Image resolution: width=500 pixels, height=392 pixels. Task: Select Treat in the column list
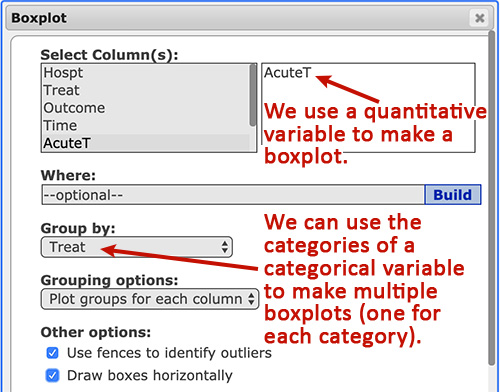[146, 90]
